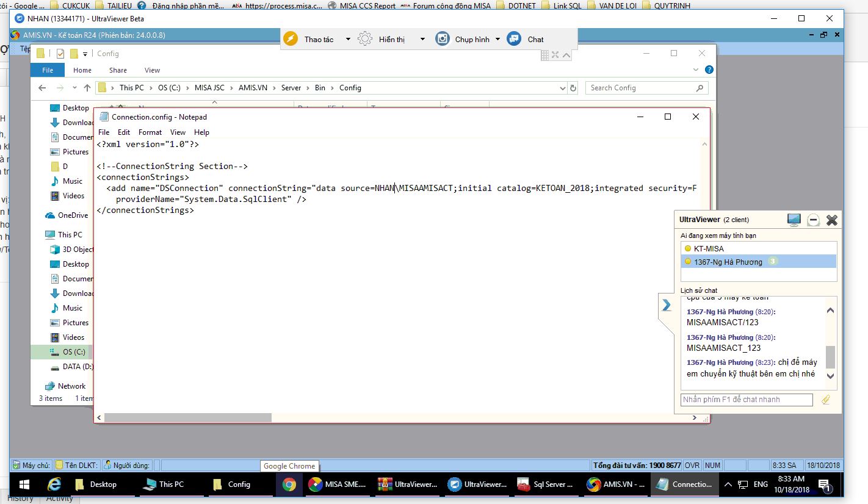
Task: Select the D folder in navigation pane
Action: [x=59, y=167]
